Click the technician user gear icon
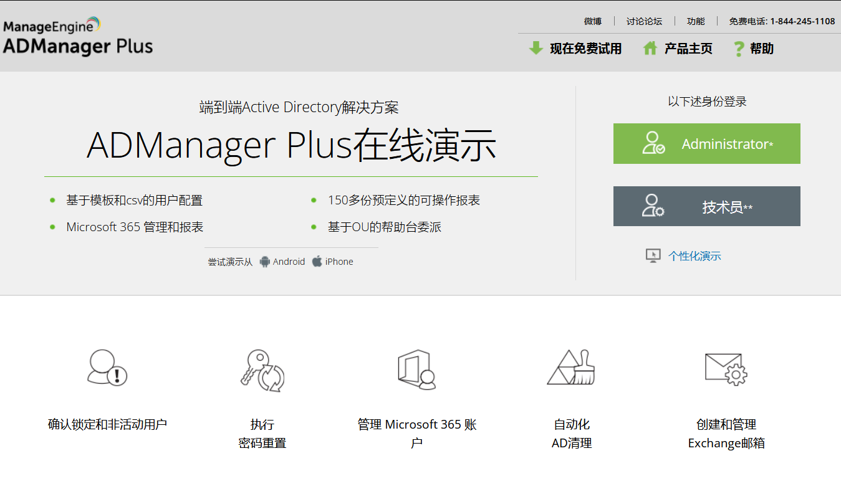 [653, 206]
